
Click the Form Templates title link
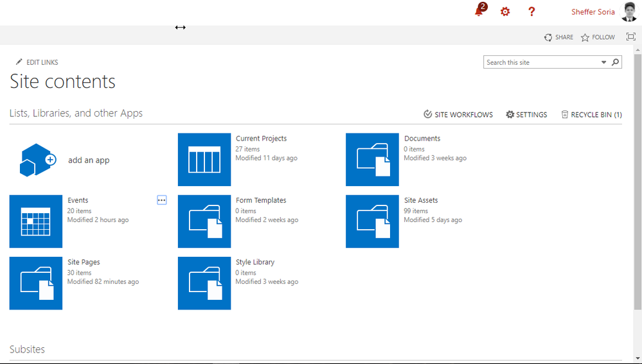pyautogui.click(x=261, y=200)
